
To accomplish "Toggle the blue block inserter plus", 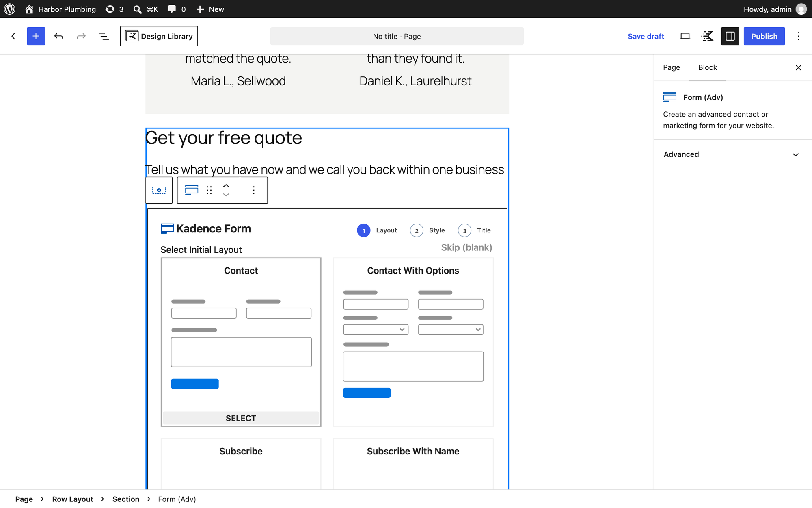I will [36, 36].
